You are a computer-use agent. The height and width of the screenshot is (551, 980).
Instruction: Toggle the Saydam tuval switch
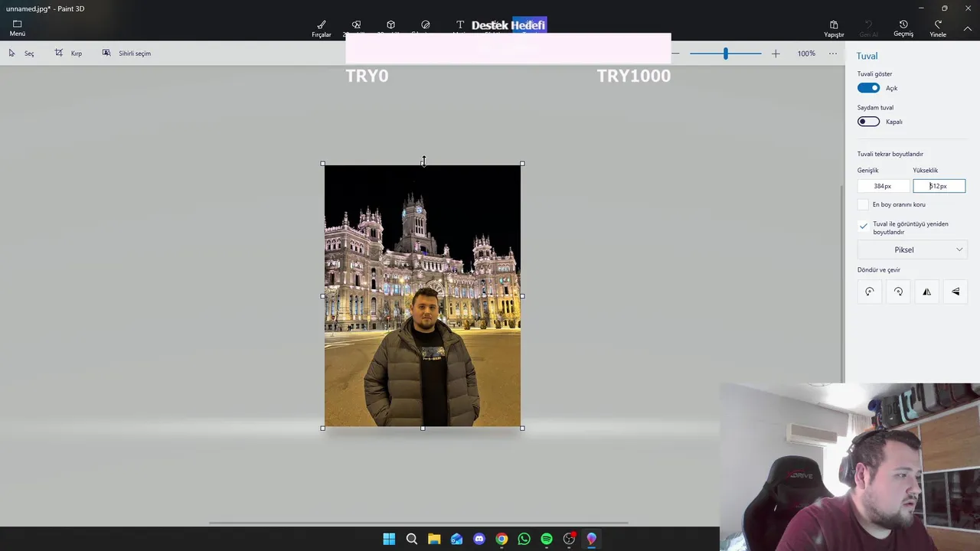point(868,122)
